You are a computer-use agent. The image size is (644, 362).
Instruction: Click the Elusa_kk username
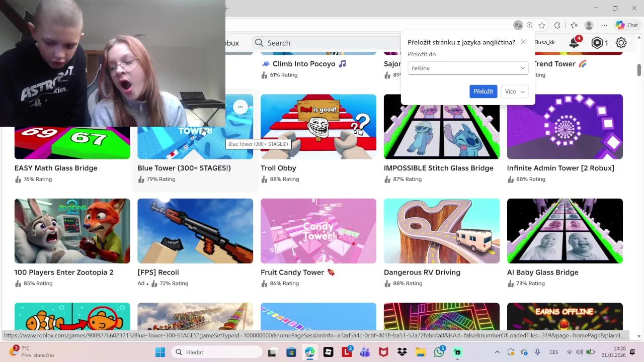click(x=544, y=43)
